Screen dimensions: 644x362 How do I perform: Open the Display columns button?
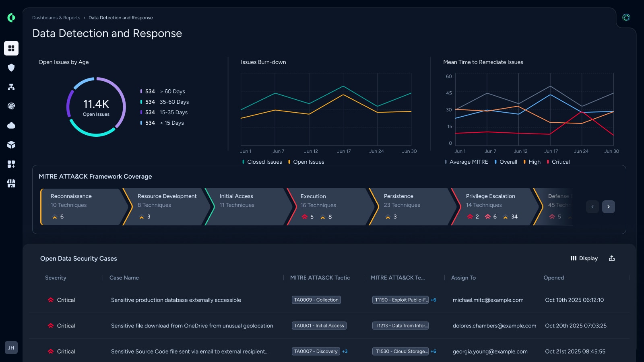pyautogui.click(x=584, y=258)
